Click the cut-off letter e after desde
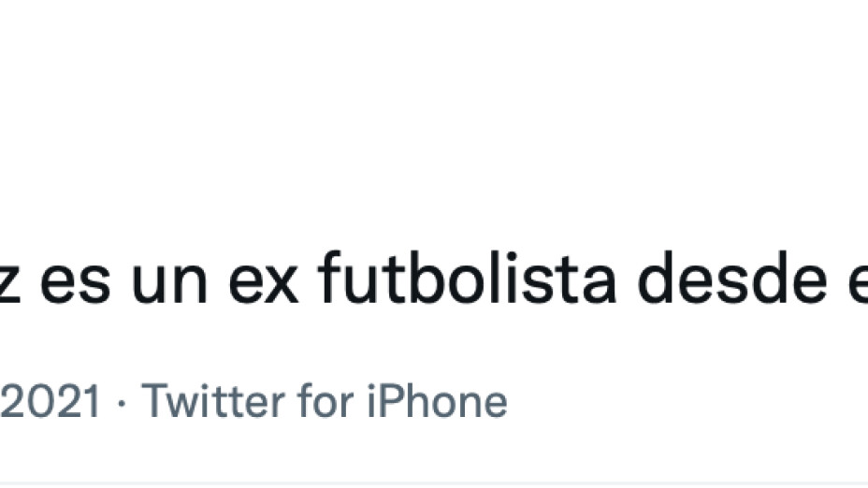This screenshot has width=868, height=488. (x=860, y=284)
